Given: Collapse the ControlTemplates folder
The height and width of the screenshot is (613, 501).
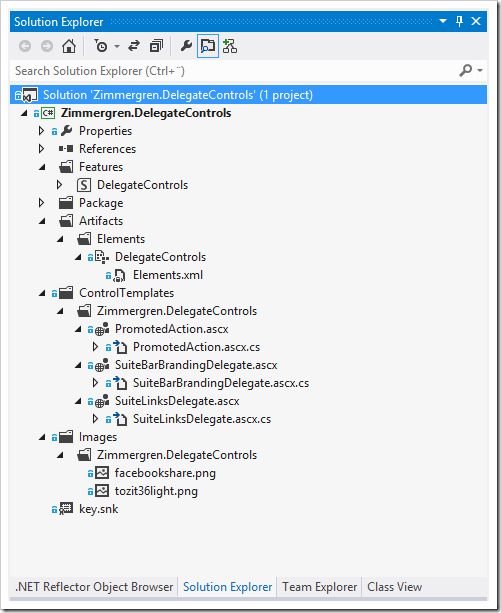Looking at the screenshot, I should pyautogui.click(x=42, y=293).
